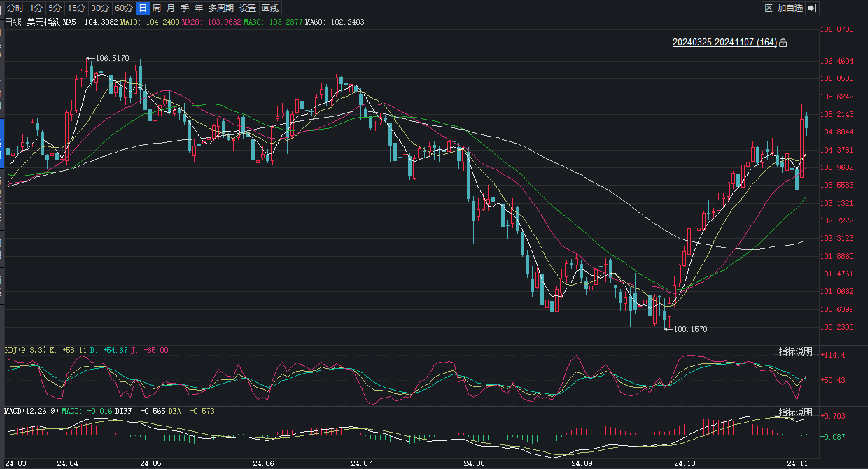The width and height of the screenshot is (868, 469).
Task: Click 加自选 to add to watchlist
Action: (790, 8)
